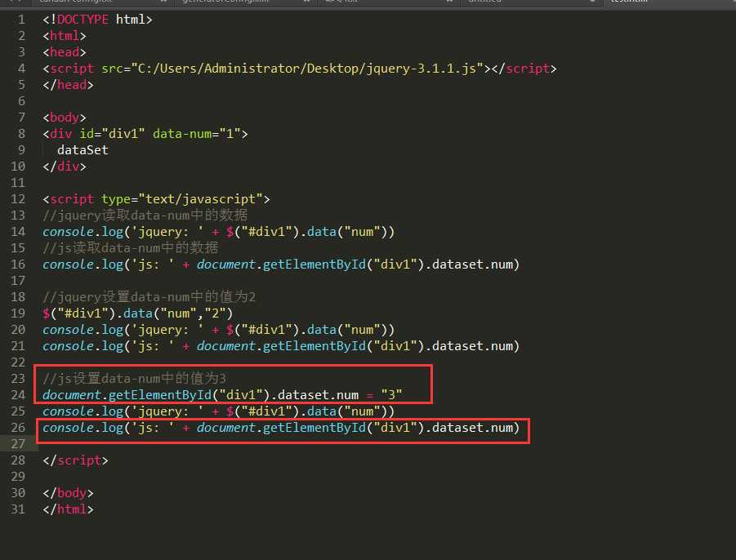Click the closing html tag on line 31
The image size is (736, 560).
68,509
